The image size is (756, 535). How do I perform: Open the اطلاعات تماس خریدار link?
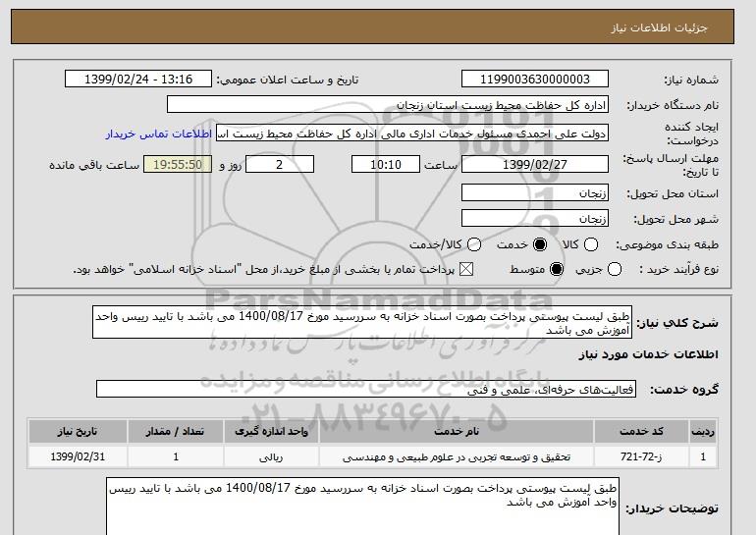tap(159, 134)
